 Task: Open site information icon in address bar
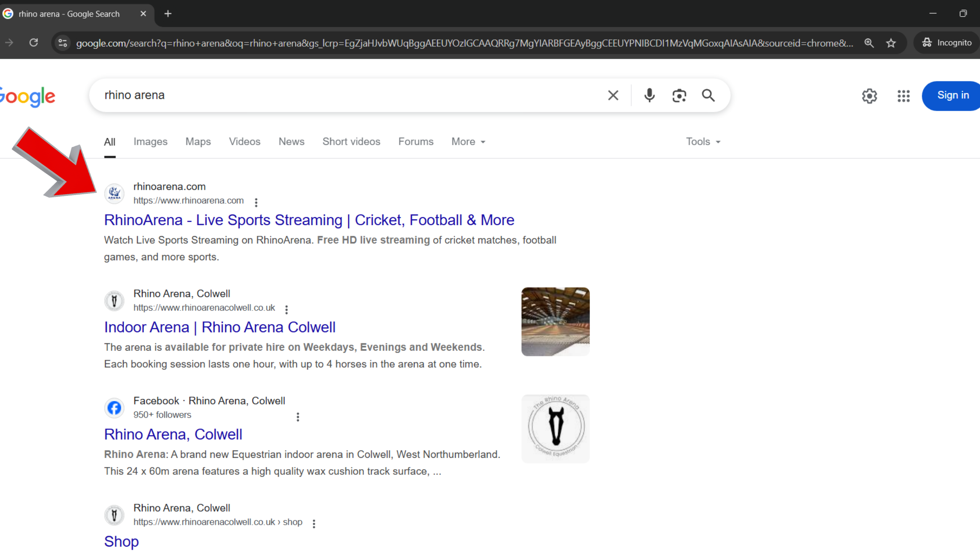63,43
